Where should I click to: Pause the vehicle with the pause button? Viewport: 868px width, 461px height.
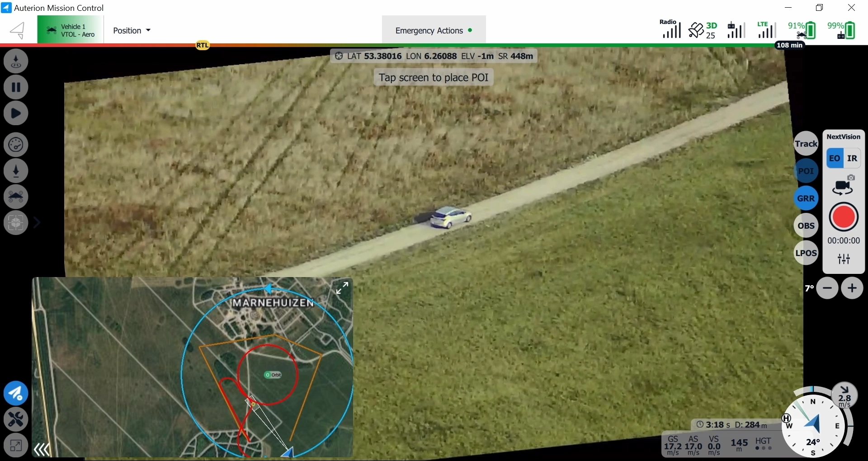tap(16, 87)
